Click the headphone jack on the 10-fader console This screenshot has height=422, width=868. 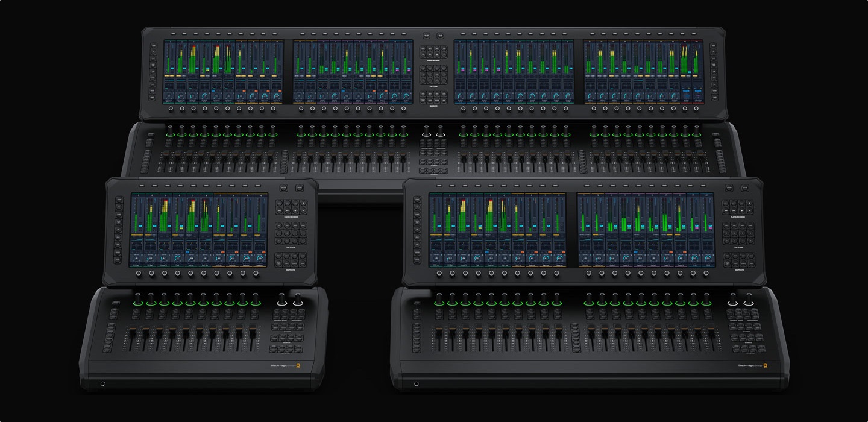[x=102, y=383]
